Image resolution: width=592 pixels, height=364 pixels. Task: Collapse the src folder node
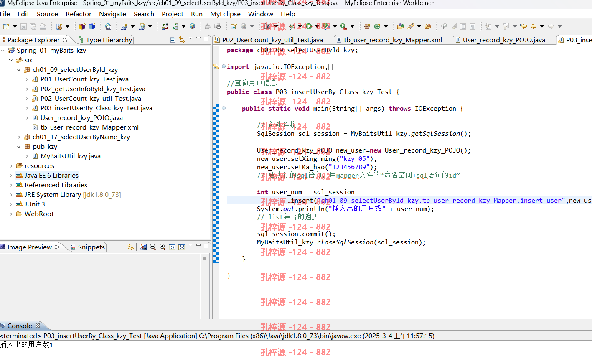point(11,60)
